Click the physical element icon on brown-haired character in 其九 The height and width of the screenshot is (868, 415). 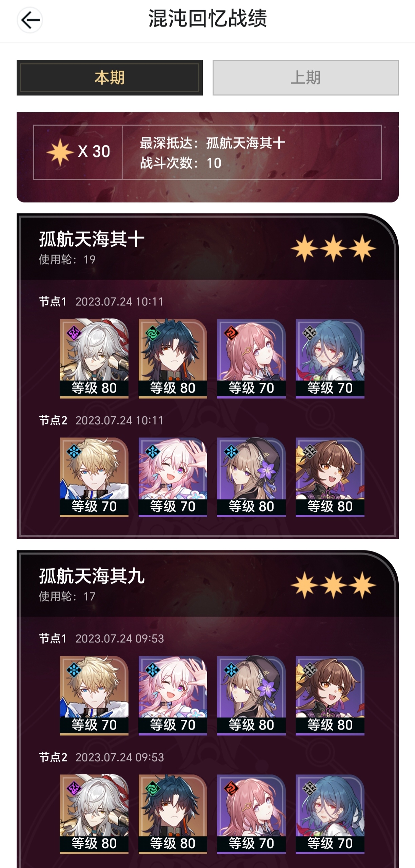[310, 670]
